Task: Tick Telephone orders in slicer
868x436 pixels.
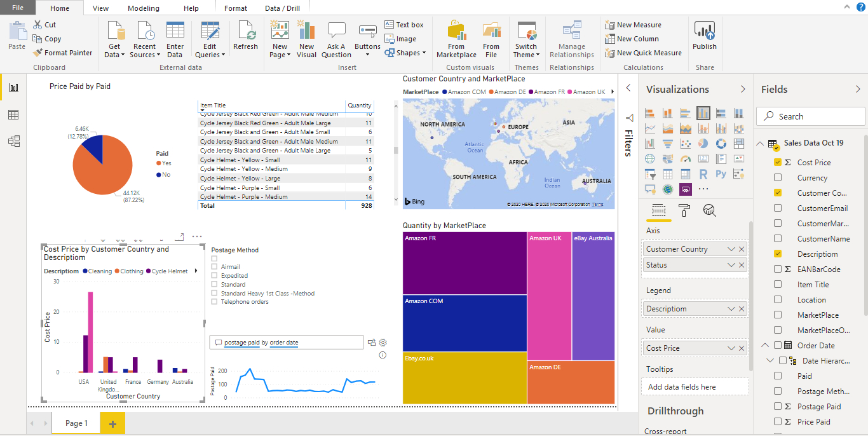Action: pyautogui.click(x=215, y=302)
